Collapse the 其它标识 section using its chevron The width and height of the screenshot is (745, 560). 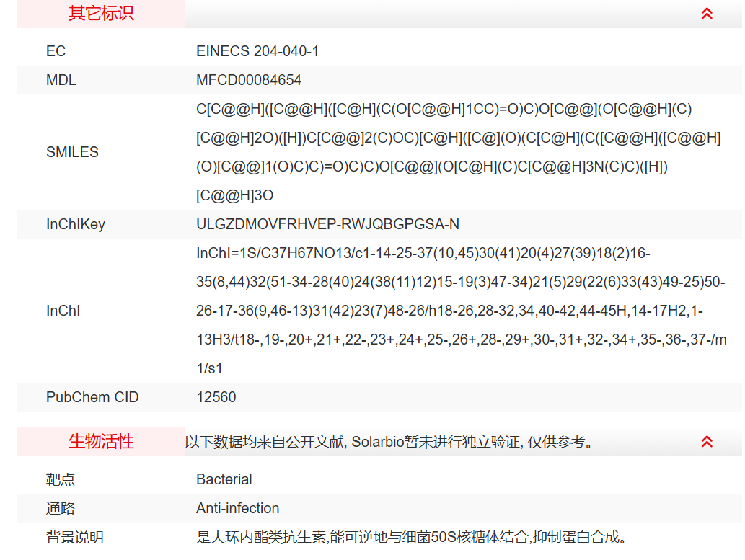coord(707,13)
